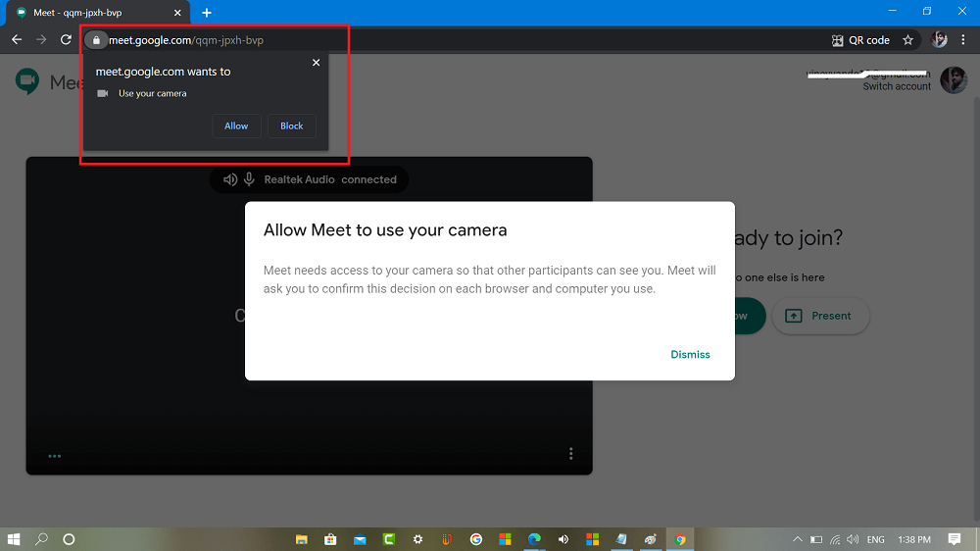Click the Google account avatar on Meet page
This screenshot has width=980, height=551.
[954, 80]
